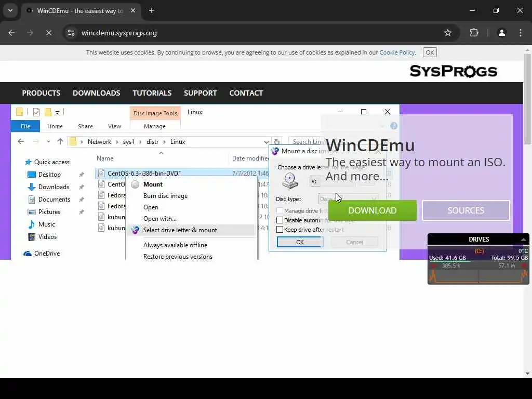Image resolution: width=532 pixels, height=399 pixels.
Task: Click the Explorer up-one-level arrow
Action: click(60, 141)
